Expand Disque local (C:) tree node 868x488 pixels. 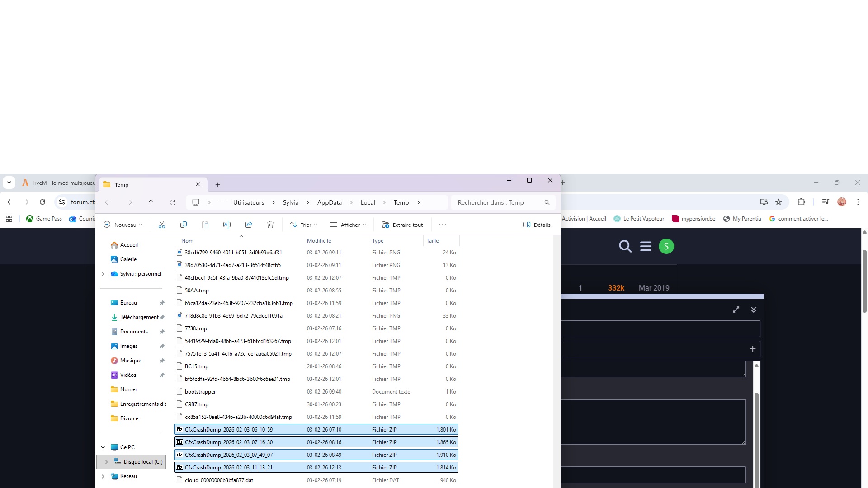click(106, 462)
